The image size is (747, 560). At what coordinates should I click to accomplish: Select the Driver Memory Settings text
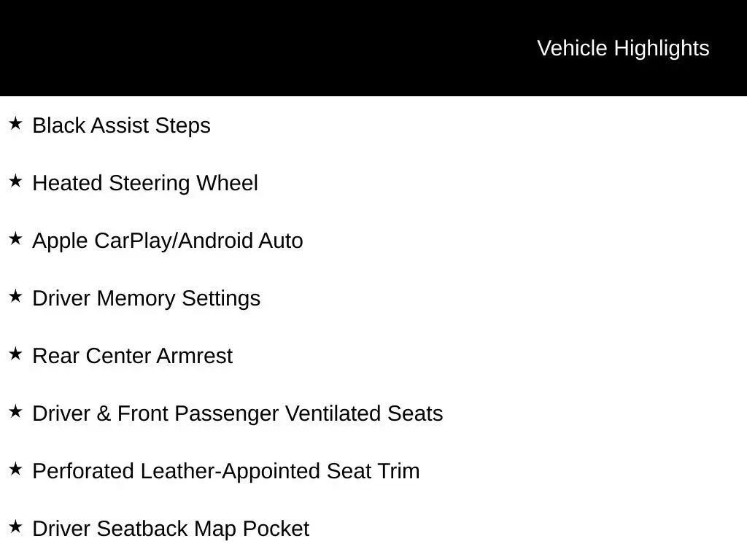coord(146,298)
